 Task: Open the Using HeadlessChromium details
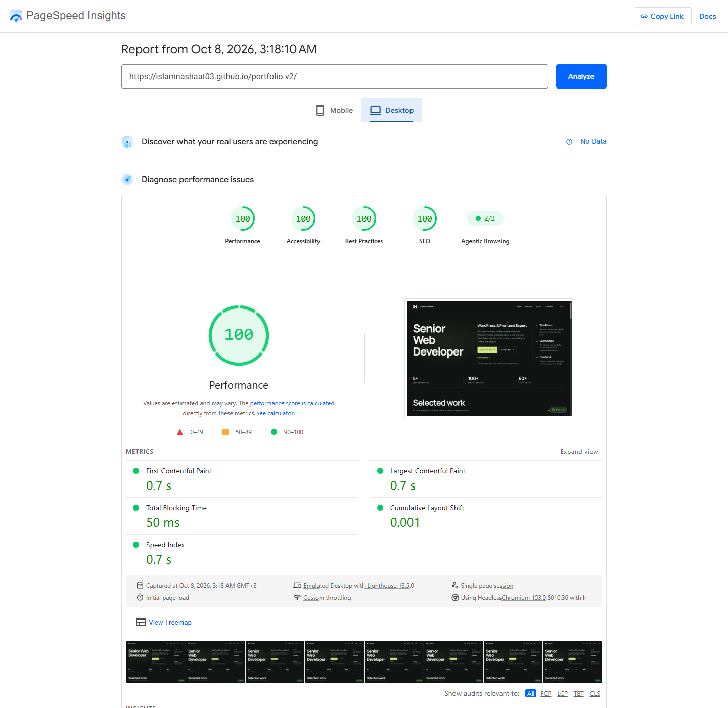click(524, 598)
